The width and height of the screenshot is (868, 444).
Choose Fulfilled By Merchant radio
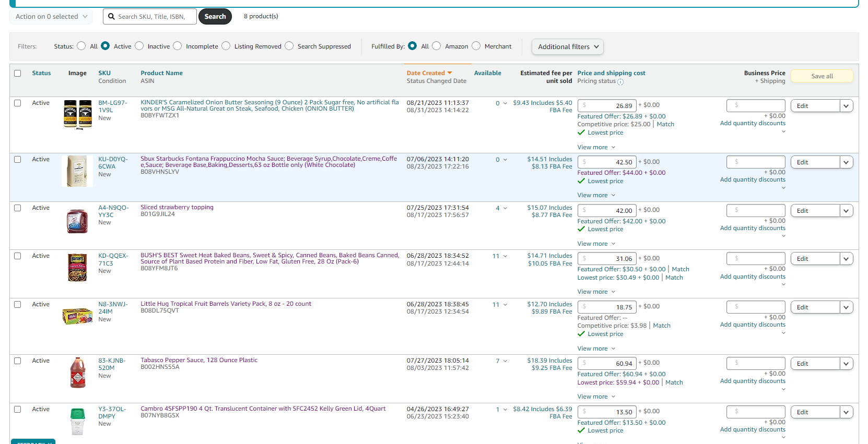pyautogui.click(x=476, y=46)
